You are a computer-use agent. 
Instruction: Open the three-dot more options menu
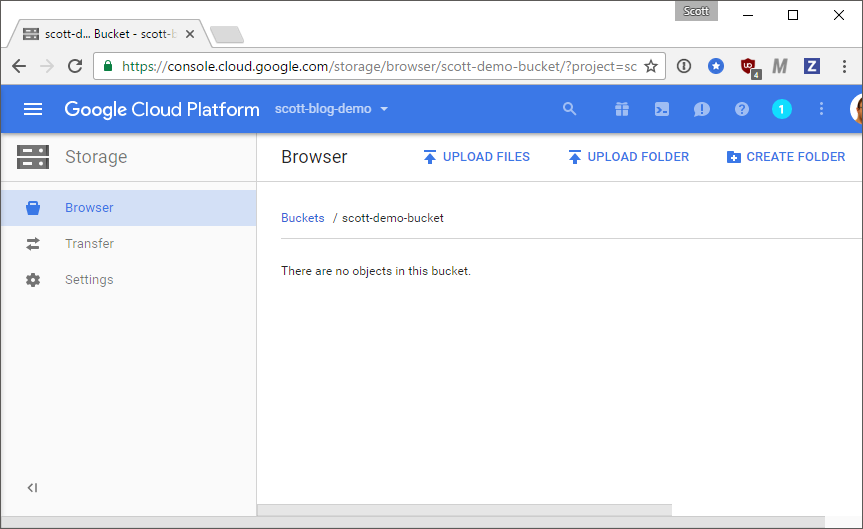822,109
